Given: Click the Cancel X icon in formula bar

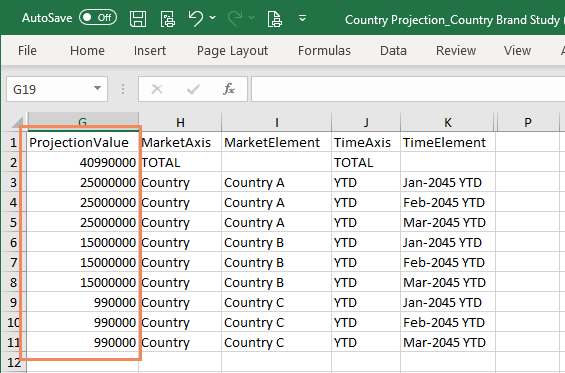Looking at the screenshot, I should (157, 89).
